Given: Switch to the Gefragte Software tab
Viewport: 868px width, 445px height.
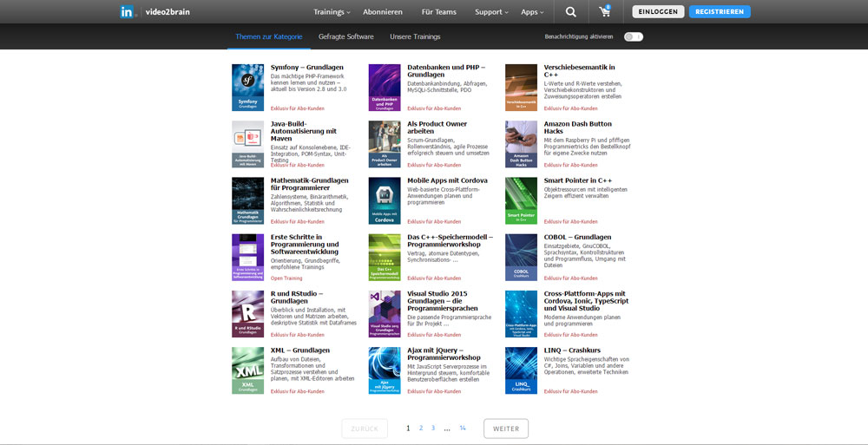Looking at the screenshot, I should click(x=346, y=36).
